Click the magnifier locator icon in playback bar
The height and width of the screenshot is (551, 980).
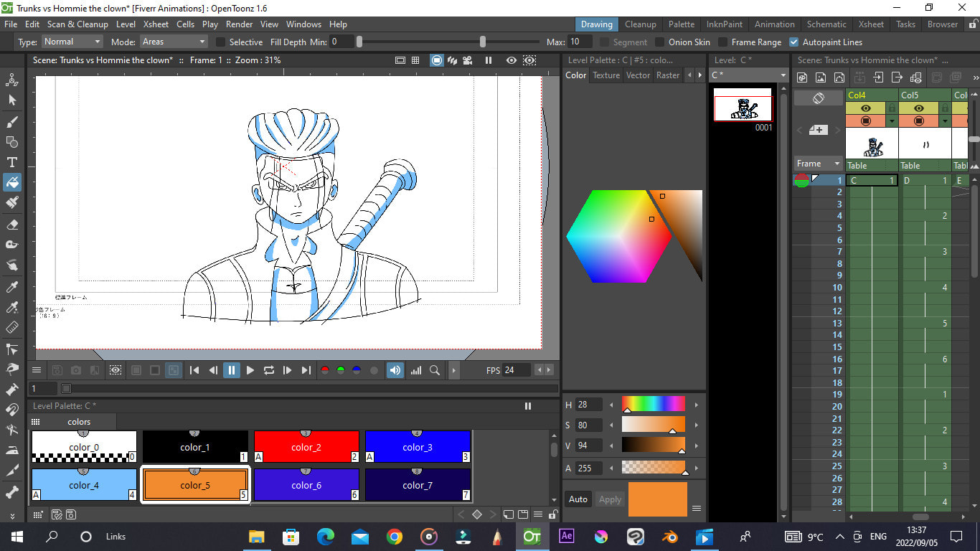435,370
